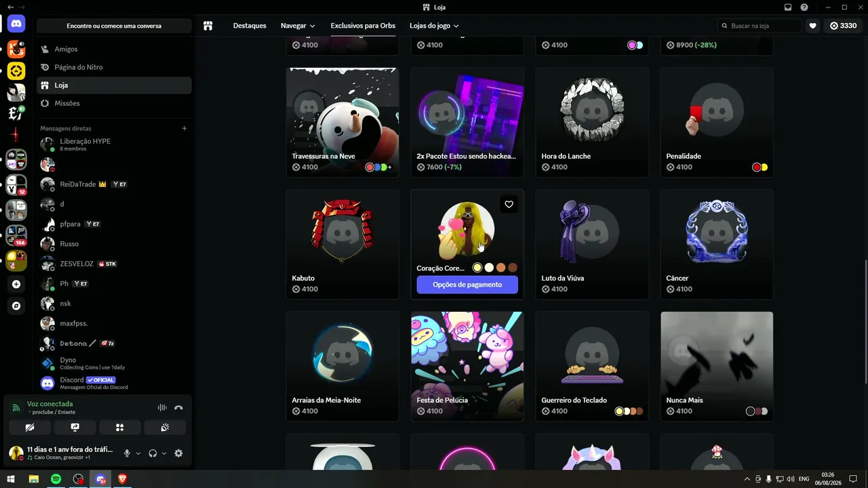
Task: Select the yellow swatch on Guerreiro do Teclado
Action: 619,411
